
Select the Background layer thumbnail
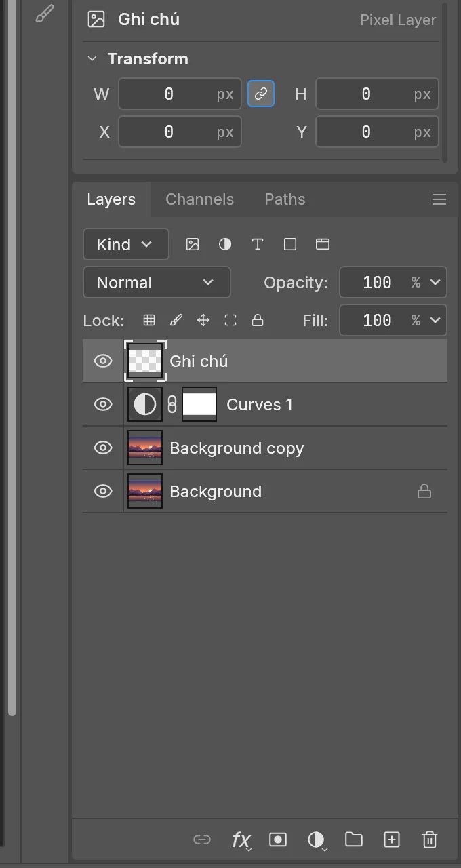(x=145, y=491)
